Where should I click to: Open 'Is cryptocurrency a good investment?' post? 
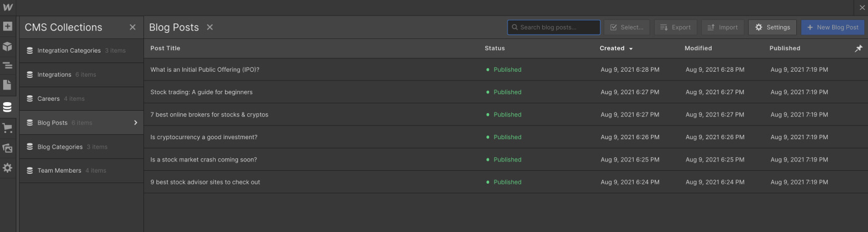(203, 137)
